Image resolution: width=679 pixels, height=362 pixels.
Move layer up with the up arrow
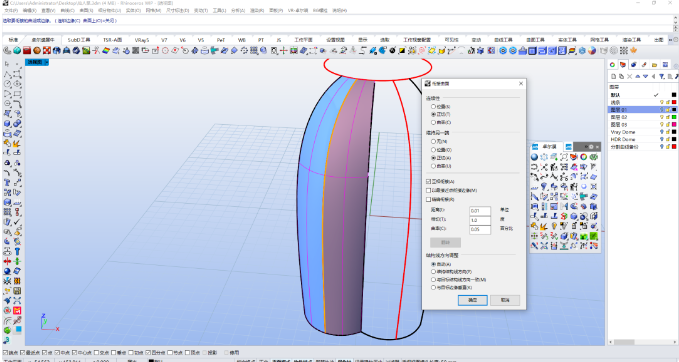[x=637, y=76]
